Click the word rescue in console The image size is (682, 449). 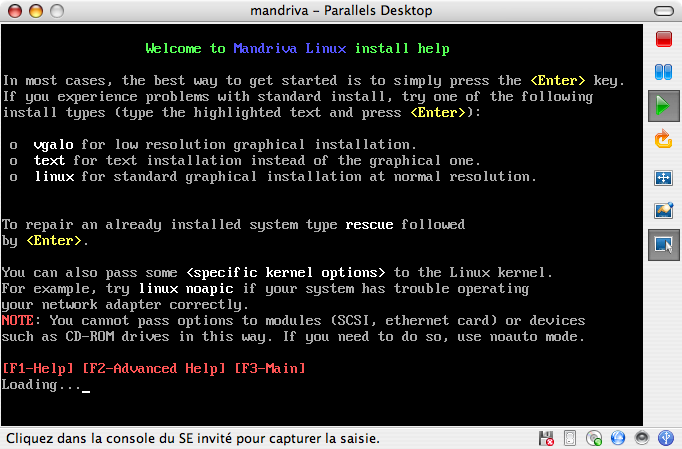369,225
